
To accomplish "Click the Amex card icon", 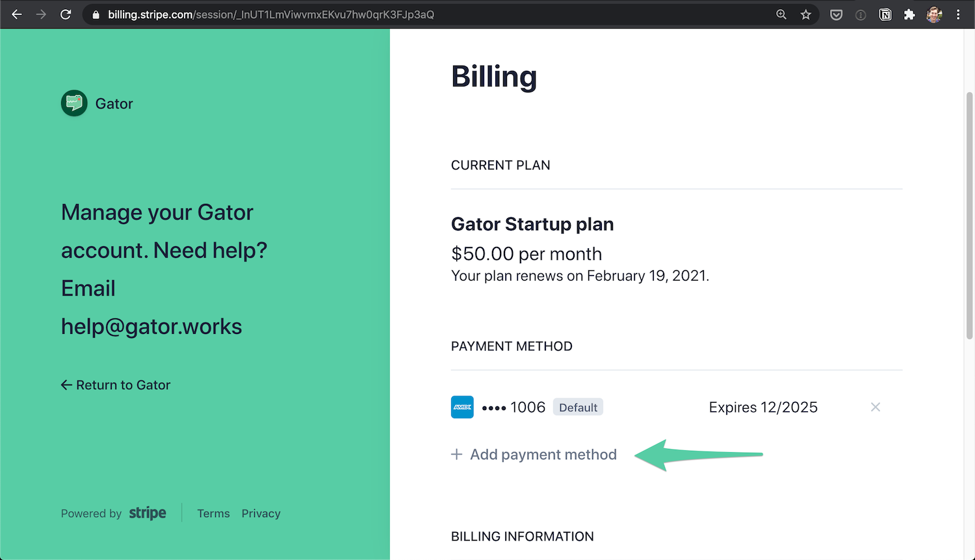I will 462,407.
